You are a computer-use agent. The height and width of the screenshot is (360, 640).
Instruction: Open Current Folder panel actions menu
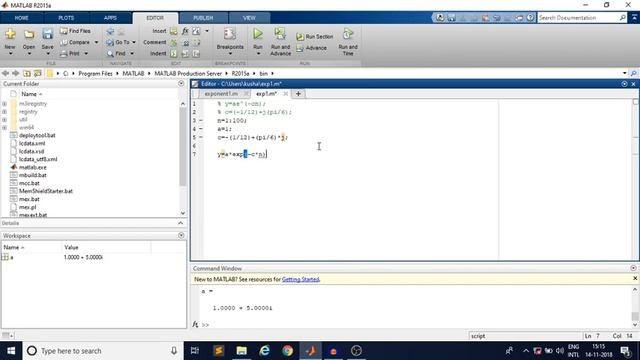click(x=181, y=83)
